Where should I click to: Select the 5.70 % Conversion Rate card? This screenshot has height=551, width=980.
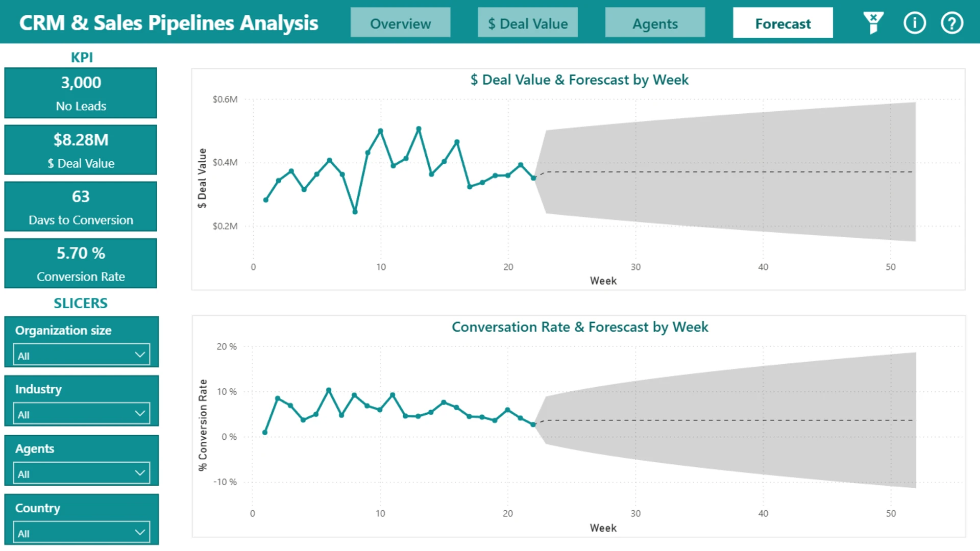[x=81, y=263]
